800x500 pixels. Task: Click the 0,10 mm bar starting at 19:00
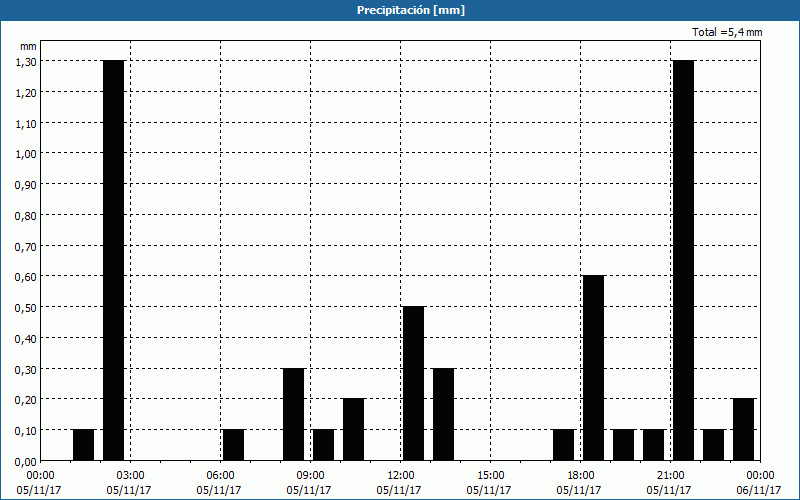tap(623, 445)
